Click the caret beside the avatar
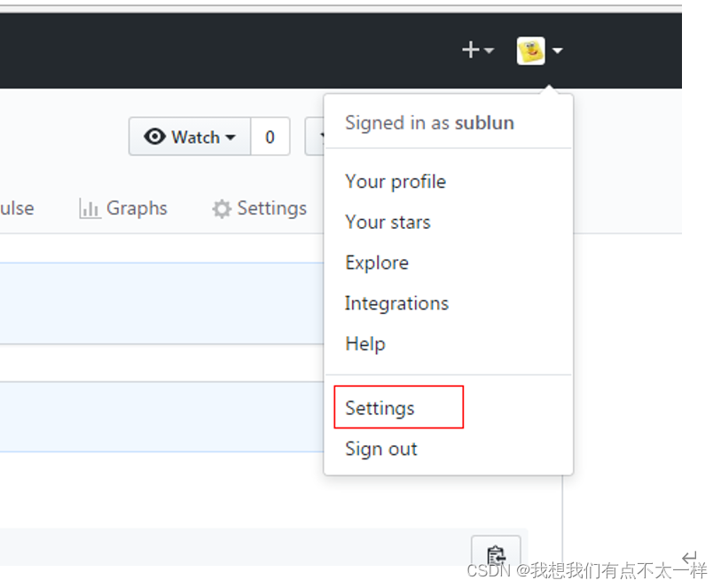The height and width of the screenshot is (588, 721). tap(557, 51)
